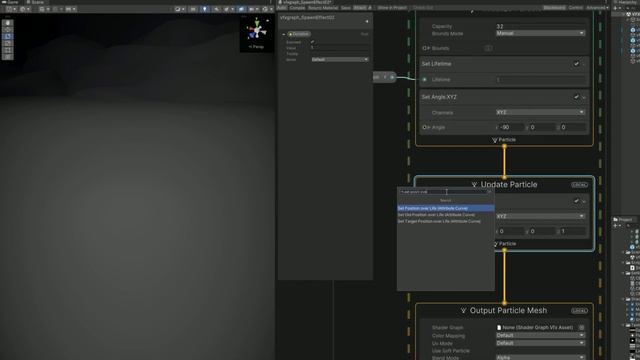The image size is (640, 360).
Task: Click the Shader Graph None asset field
Action: tap(537, 327)
